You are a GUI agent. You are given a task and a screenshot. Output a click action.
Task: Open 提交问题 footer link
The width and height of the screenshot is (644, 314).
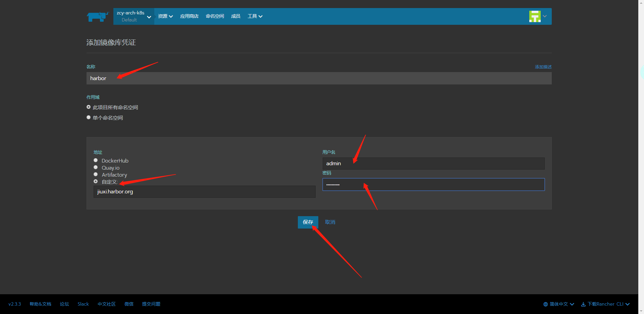[151, 304]
